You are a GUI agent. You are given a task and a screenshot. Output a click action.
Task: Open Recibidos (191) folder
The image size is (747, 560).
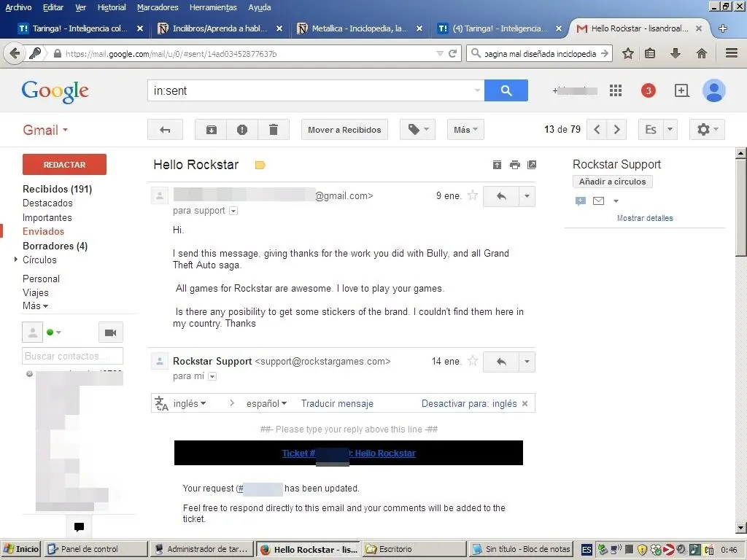coord(57,189)
